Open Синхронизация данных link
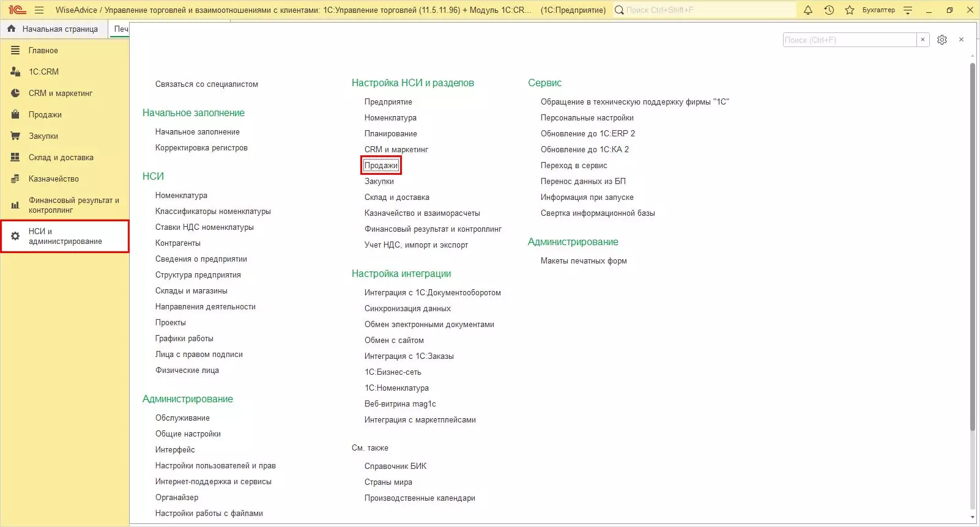This screenshot has height=527, width=980. 407,308
